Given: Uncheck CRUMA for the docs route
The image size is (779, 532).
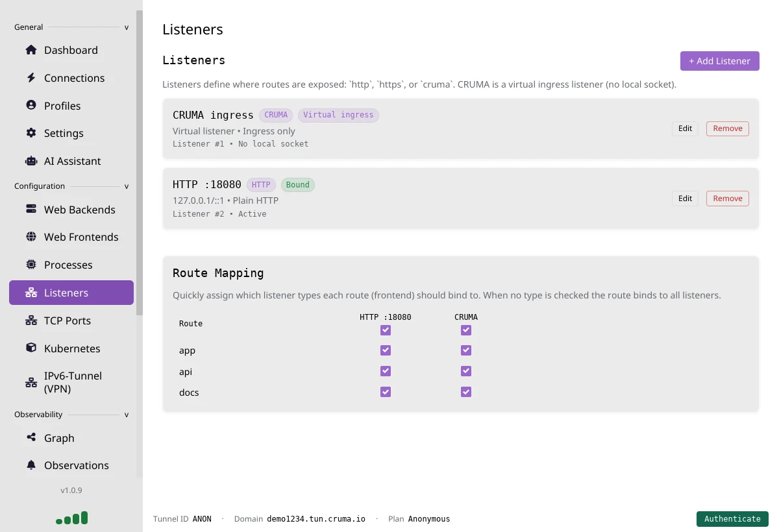Looking at the screenshot, I should [x=465, y=392].
